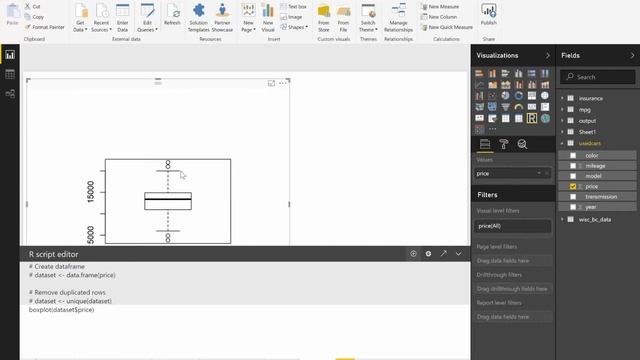Check the color field checkbox

[573, 156]
